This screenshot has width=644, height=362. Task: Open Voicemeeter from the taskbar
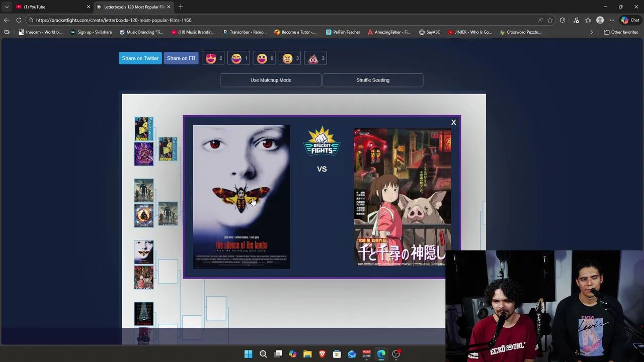click(x=367, y=354)
